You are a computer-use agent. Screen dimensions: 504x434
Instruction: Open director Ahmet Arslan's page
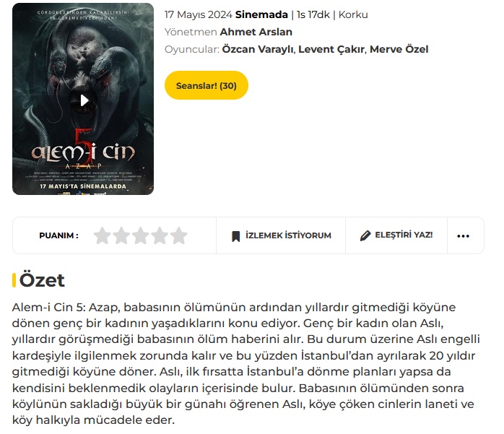click(x=256, y=32)
